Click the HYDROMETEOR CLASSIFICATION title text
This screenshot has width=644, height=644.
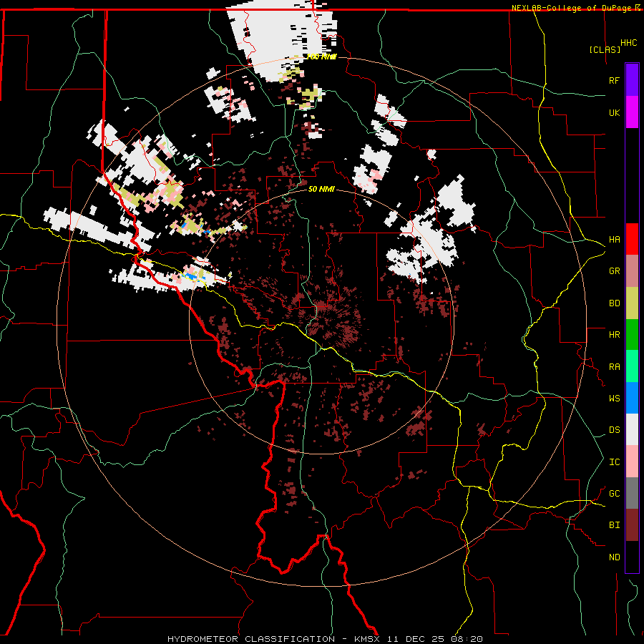pyautogui.click(x=251, y=639)
